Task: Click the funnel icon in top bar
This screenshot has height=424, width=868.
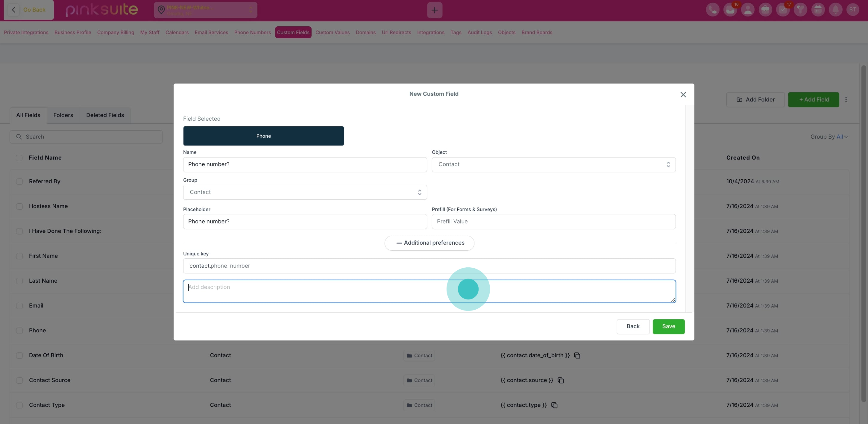Action: click(x=800, y=10)
